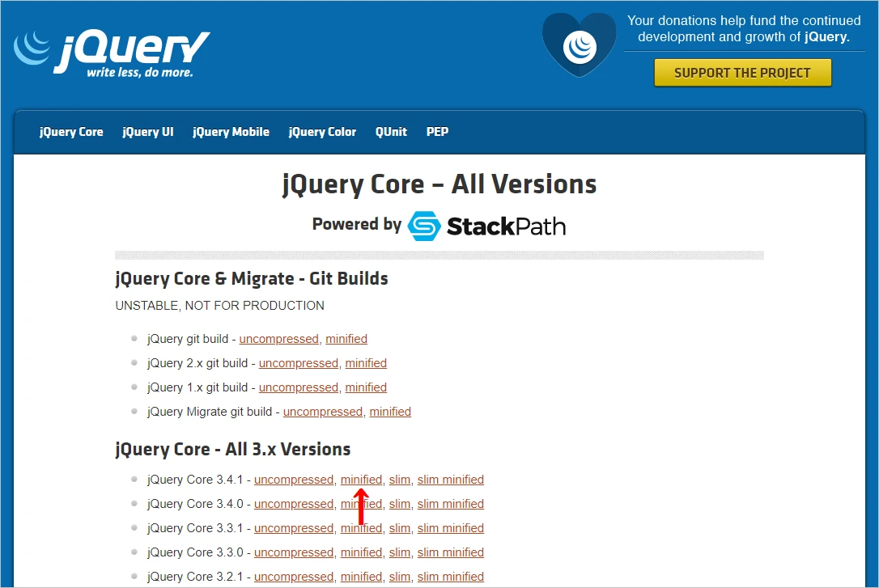Open jQuery 1.x git build minified link
This screenshot has height=588, width=879.
pos(366,387)
